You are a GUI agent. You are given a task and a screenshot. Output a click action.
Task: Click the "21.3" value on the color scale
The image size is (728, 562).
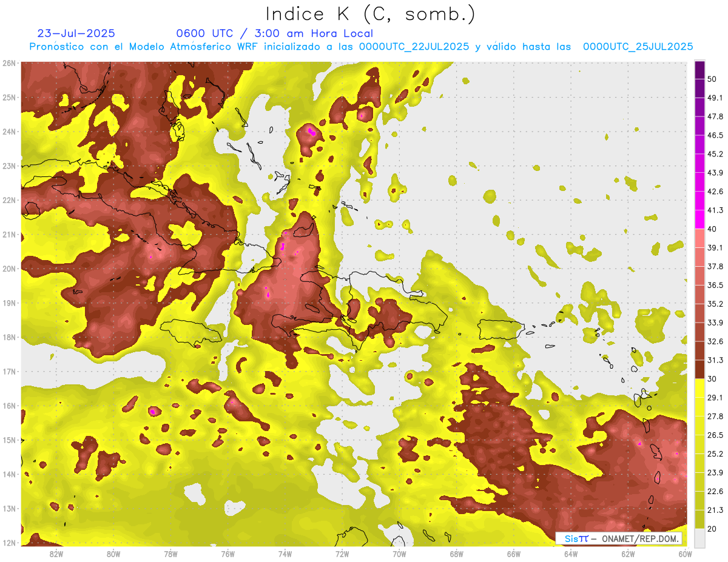coord(715,510)
